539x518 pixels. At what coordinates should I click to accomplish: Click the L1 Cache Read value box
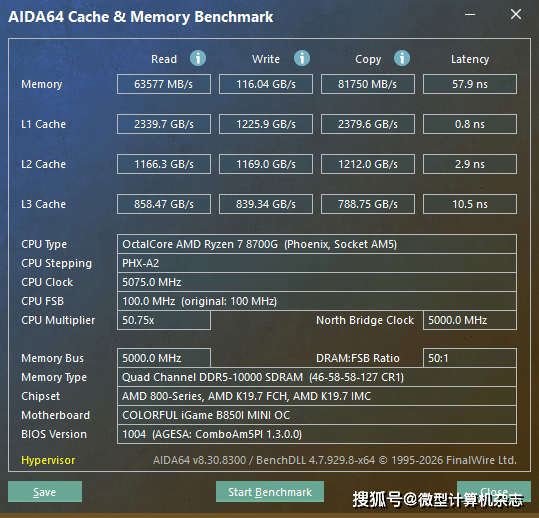(164, 124)
